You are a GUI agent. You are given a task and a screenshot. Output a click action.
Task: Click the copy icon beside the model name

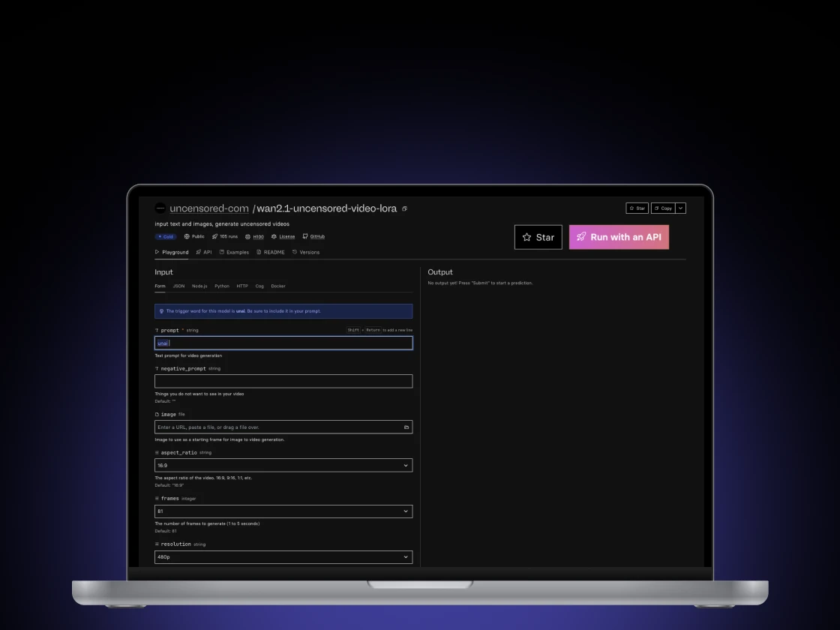(404, 208)
